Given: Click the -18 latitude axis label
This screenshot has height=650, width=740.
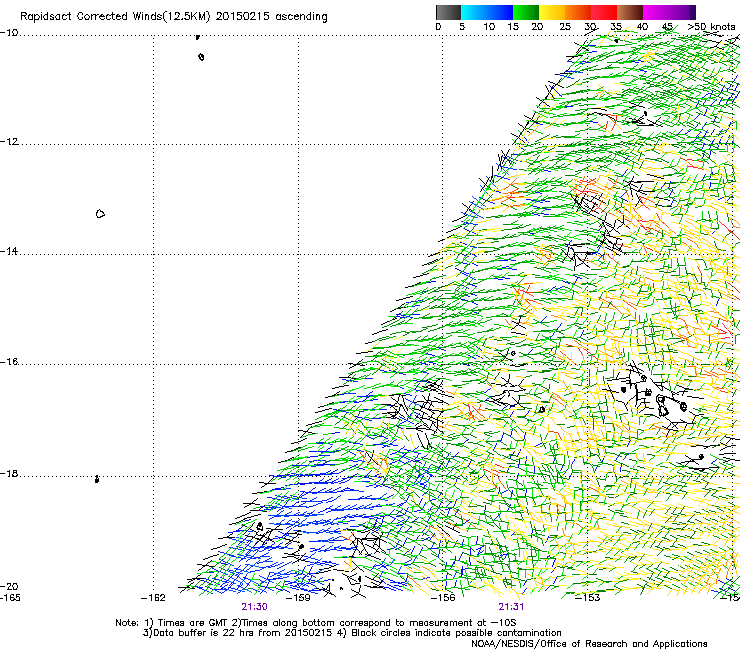Looking at the screenshot, I should tap(9, 473).
